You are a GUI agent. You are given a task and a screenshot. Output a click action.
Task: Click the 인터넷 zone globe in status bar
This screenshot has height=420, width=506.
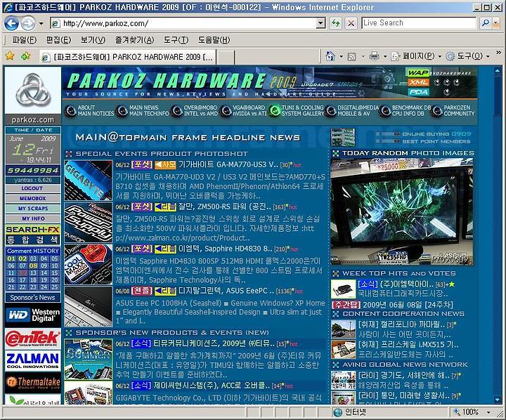click(x=338, y=412)
